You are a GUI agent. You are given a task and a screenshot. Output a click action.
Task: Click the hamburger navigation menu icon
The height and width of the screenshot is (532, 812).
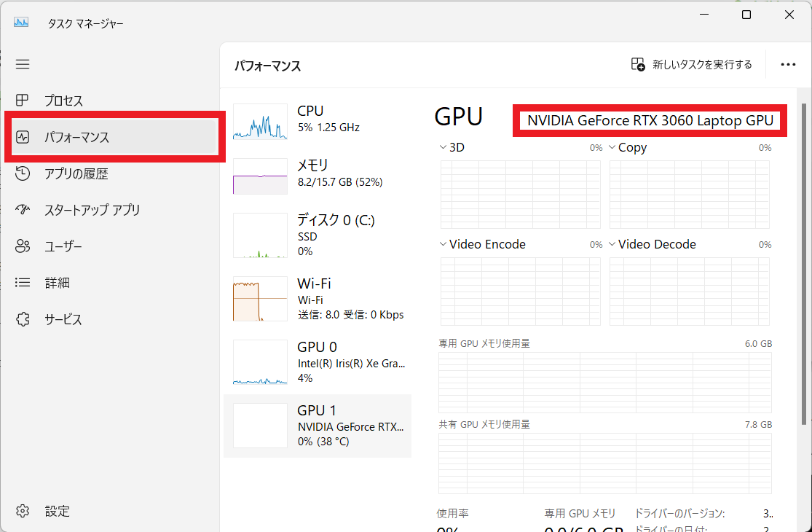(23, 64)
